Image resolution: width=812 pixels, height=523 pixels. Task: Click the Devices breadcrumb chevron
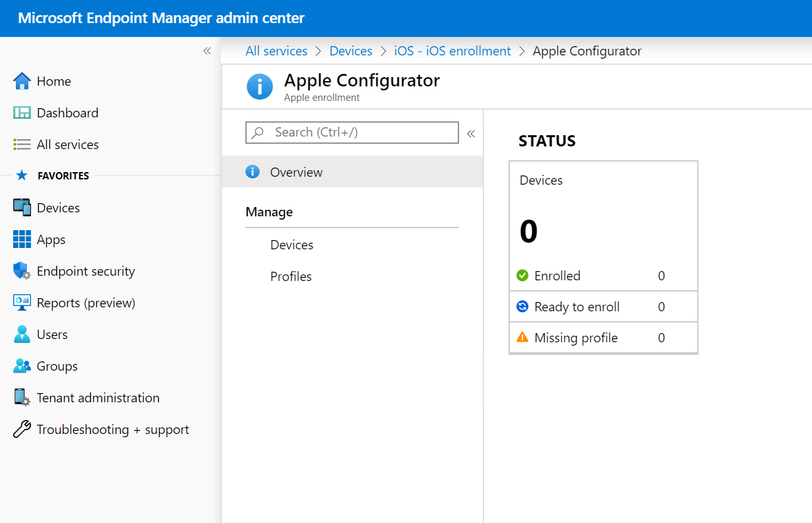385,51
